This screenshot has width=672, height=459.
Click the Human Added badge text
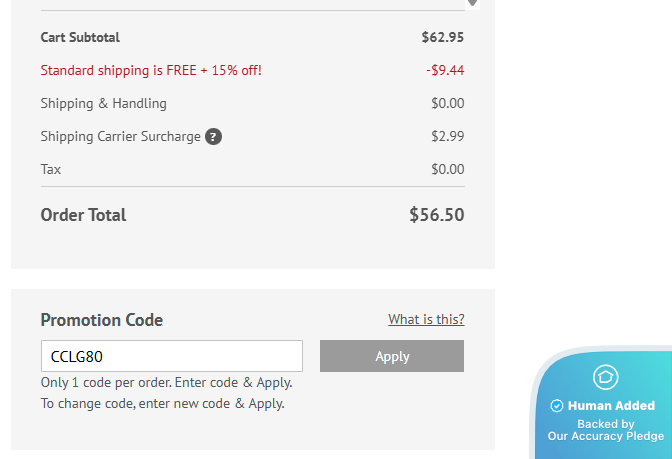tap(611, 406)
